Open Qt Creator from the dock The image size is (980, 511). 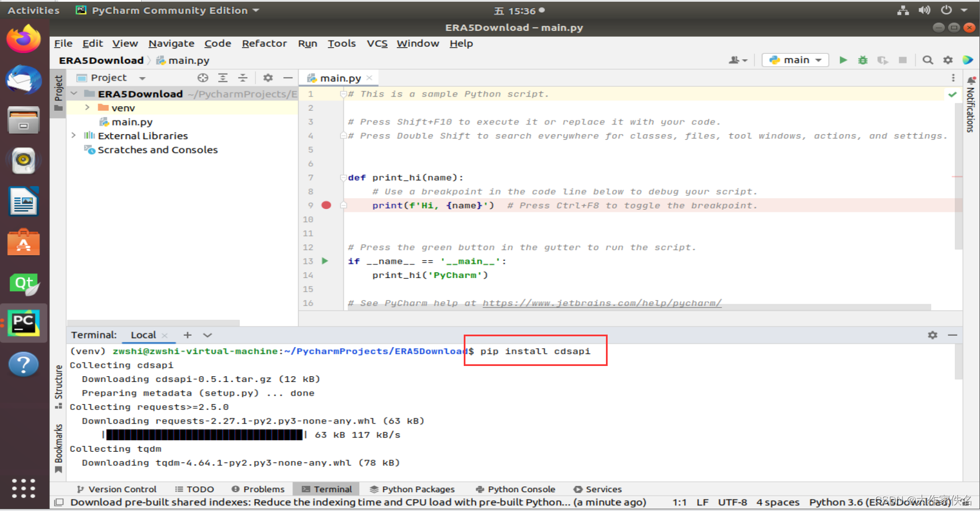23,283
